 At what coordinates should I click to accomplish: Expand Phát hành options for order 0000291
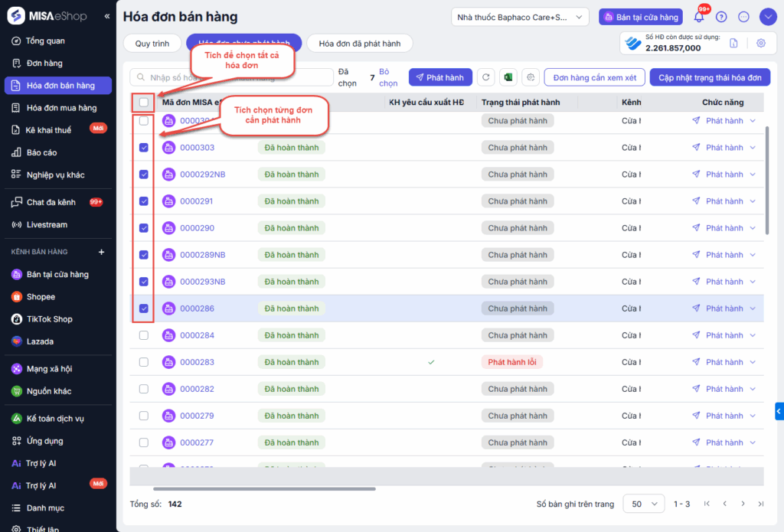click(753, 201)
